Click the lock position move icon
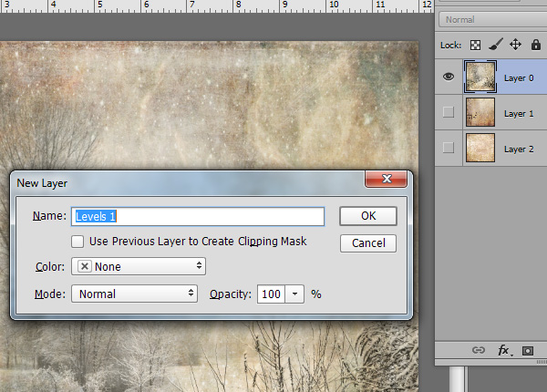This screenshot has height=392, width=547. [x=514, y=44]
